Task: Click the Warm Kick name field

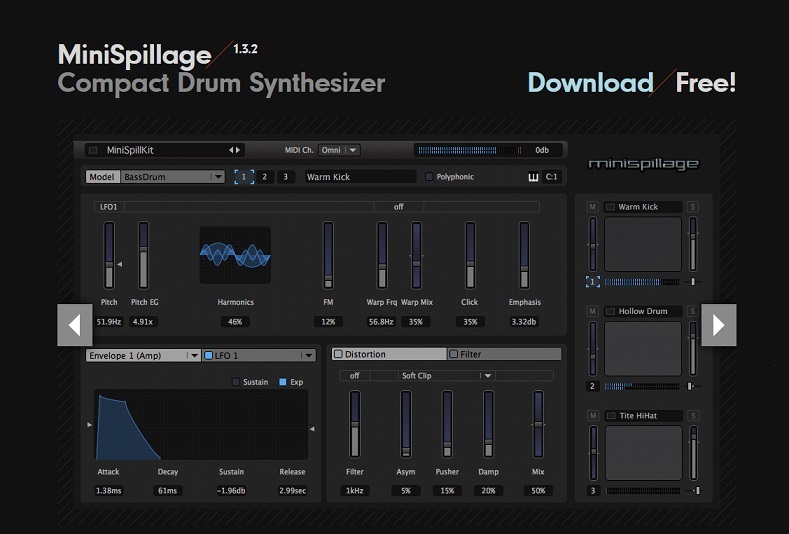Action: pyautogui.click(x=360, y=177)
